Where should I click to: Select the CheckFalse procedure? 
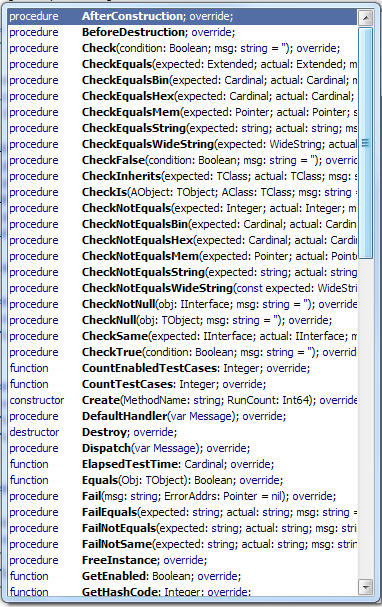point(182,160)
